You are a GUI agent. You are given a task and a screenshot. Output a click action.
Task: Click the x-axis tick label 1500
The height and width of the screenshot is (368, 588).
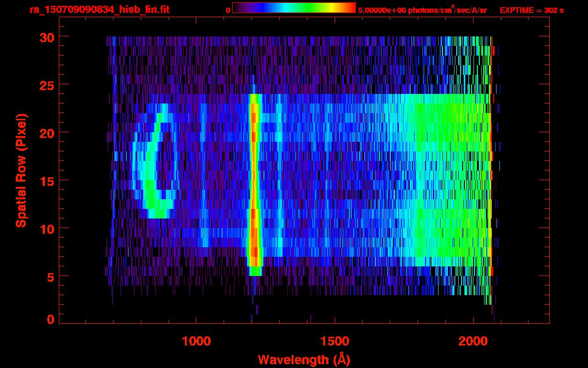(x=335, y=341)
